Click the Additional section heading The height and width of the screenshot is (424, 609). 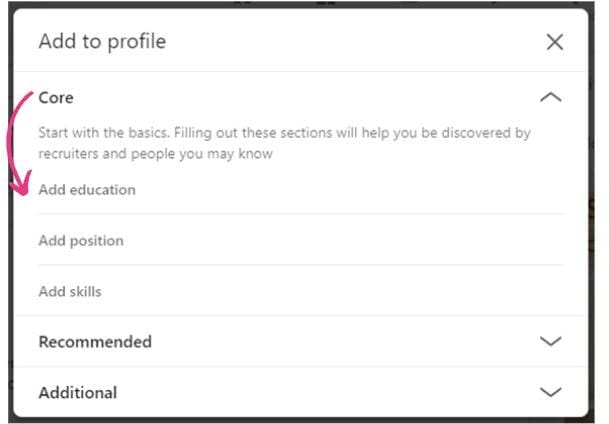pos(78,392)
